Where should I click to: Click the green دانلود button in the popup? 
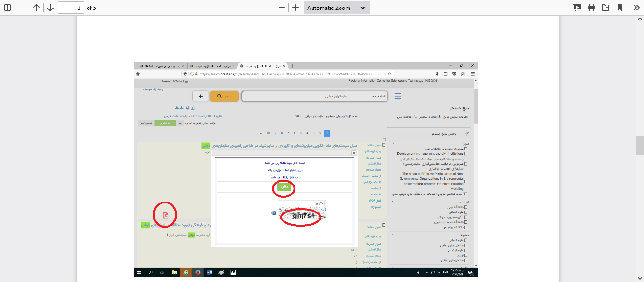click(284, 187)
